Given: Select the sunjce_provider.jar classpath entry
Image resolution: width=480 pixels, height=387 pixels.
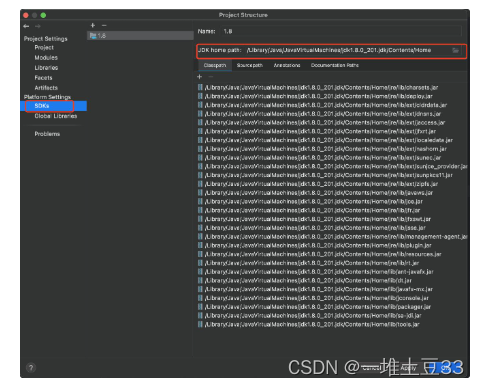Looking at the screenshot, I should coord(333,166).
